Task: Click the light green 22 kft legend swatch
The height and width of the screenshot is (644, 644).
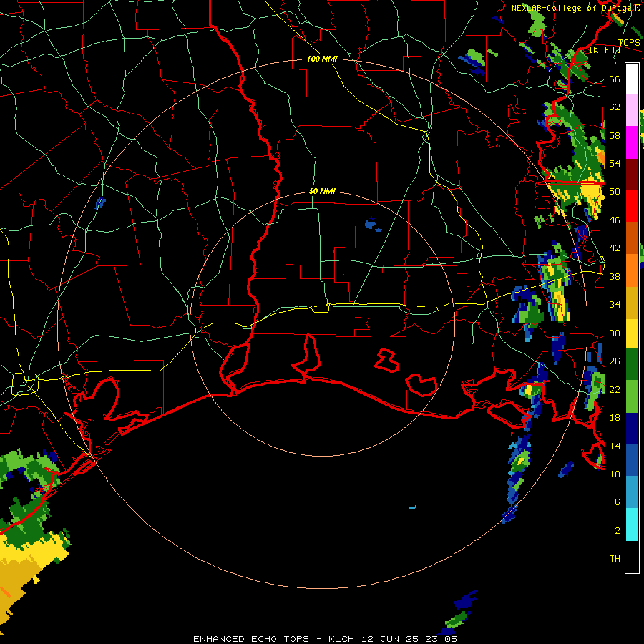Action: click(x=632, y=396)
